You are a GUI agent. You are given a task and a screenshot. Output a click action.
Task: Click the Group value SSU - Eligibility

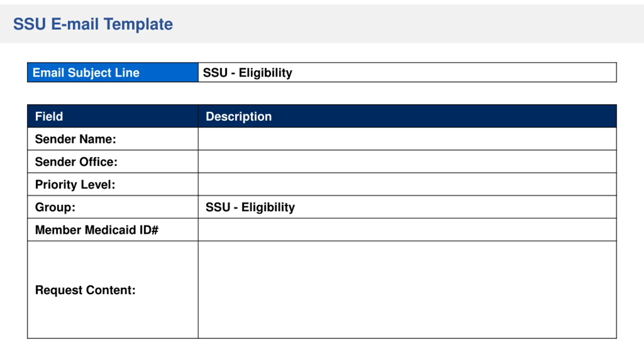click(x=250, y=207)
